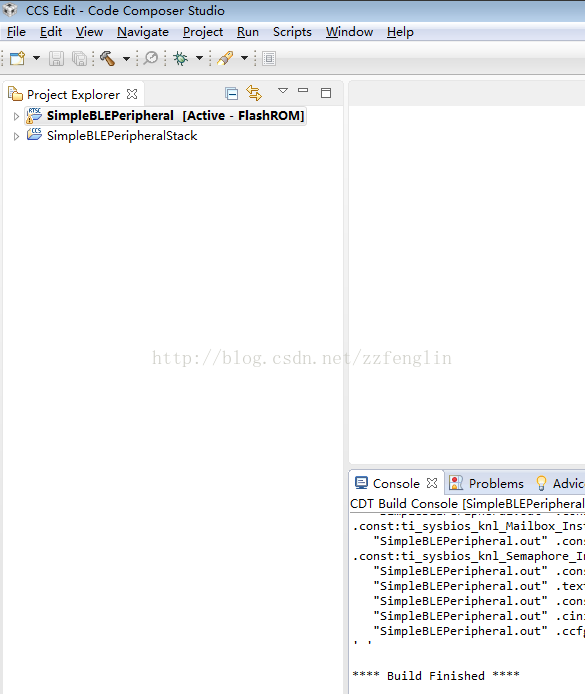Open Project Explorer view menu triangle
The height and width of the screenshot is (694, 585).
pyautogui.click(x=283, y=91)
